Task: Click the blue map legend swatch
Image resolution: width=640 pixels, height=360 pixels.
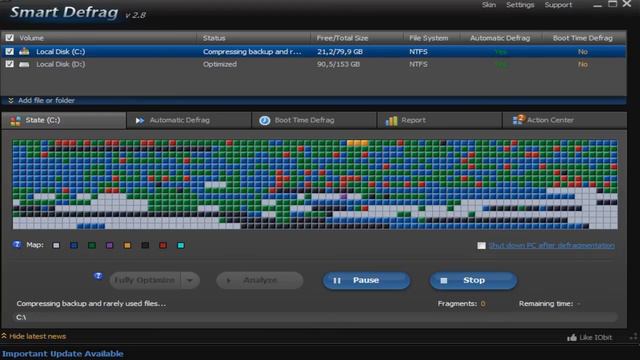Action: (74, 245)
